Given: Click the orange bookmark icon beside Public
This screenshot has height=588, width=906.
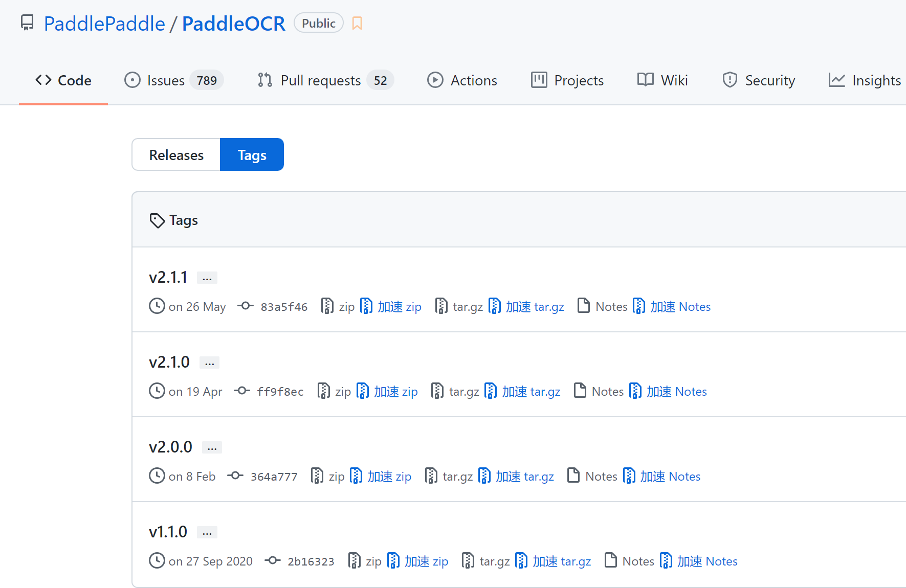Looking at the screenshot, I should 357,24.
